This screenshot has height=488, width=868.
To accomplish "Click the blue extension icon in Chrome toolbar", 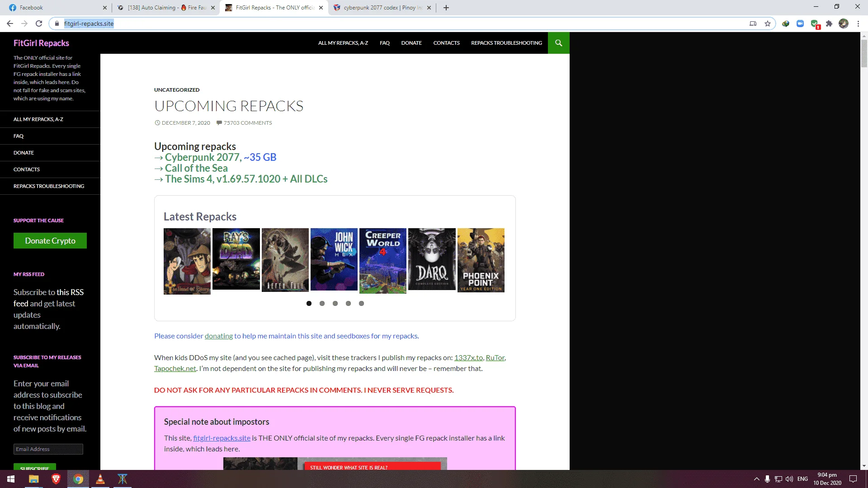I will (x=800, y=23).
